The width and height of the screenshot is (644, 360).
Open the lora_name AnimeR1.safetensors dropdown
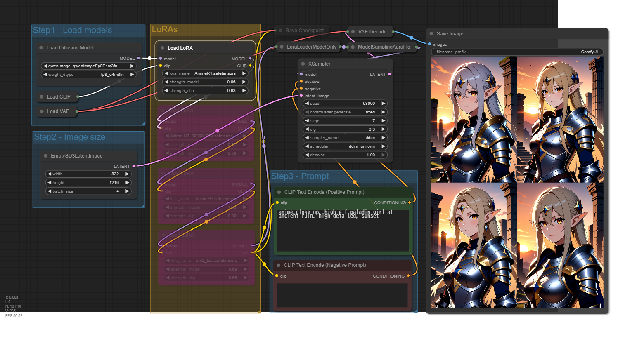pyautogui.click(x=205, y=73)
